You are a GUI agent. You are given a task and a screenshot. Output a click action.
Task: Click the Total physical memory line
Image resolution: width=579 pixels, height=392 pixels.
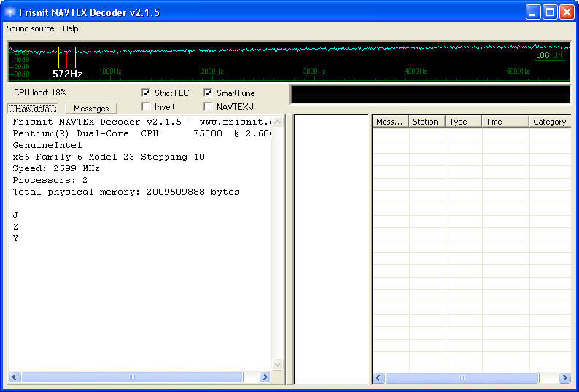(x=126, y=192)
